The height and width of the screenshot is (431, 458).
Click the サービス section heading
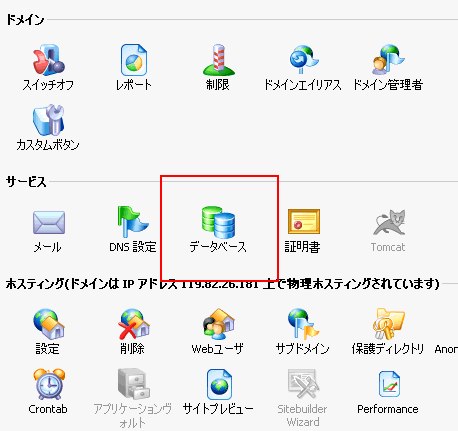coord(26,182)
